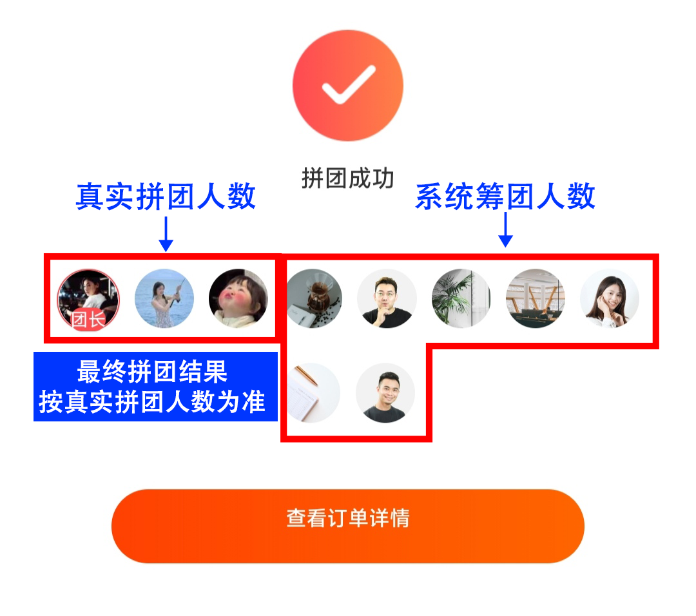Click the blue arrow under 系统筹团人数
The height and width of the screenshot is (616, 696).
click(x=506, y=229)
